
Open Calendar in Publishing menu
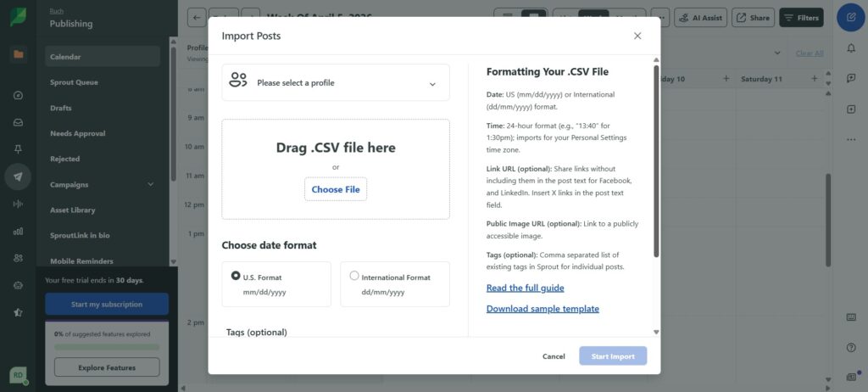(103, 57)
